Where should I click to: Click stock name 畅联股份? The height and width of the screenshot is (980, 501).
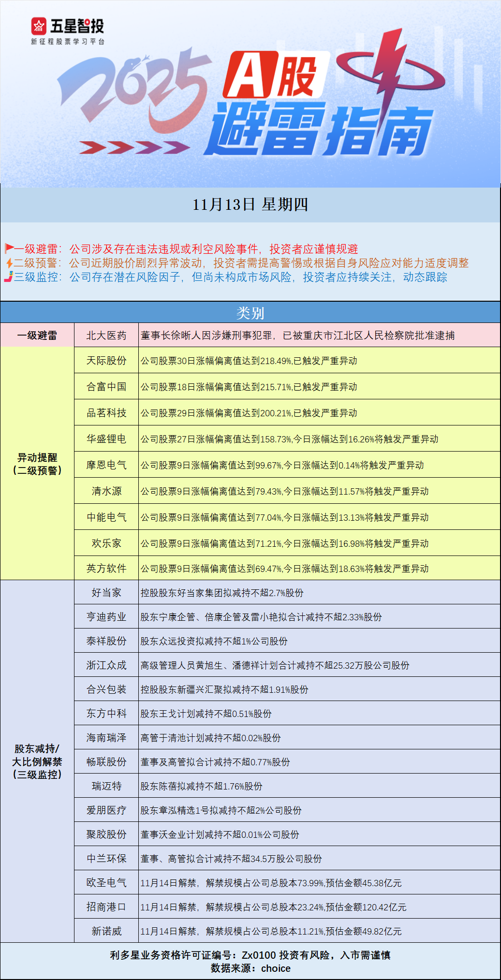coord(106,761)
